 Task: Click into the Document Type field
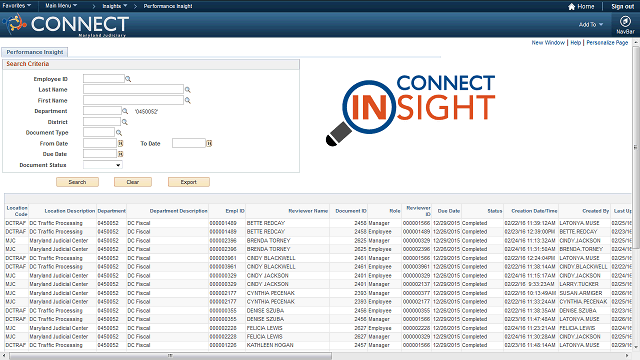tap(99, 132)
